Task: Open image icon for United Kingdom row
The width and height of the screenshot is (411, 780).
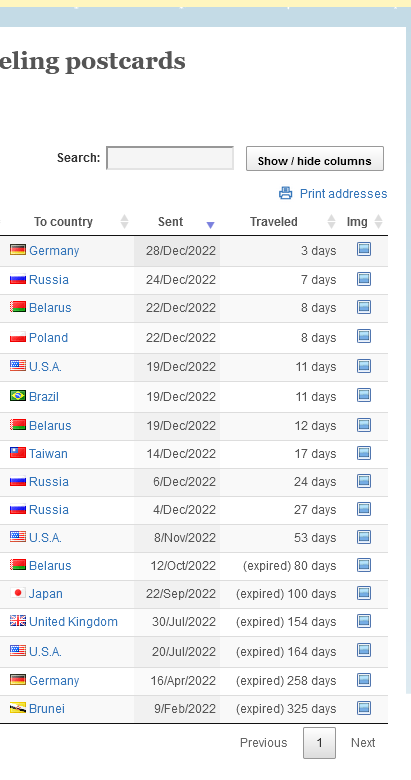Action: point(364,621)
